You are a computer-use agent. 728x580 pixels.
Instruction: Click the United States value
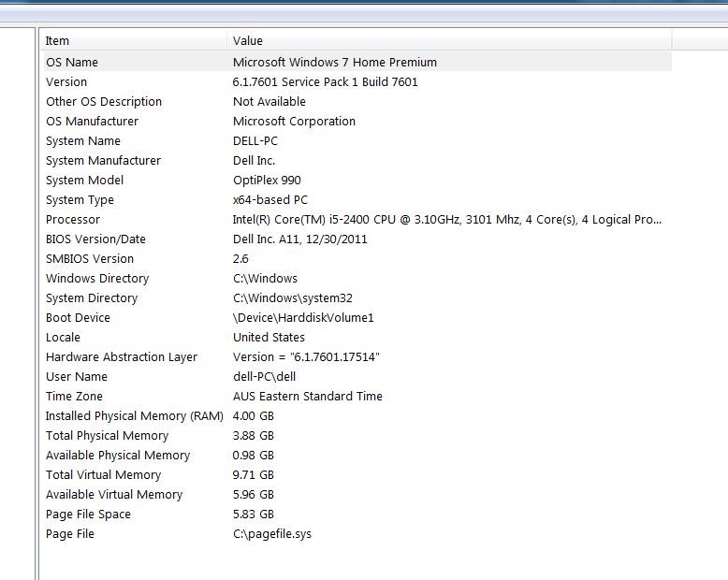269,338
